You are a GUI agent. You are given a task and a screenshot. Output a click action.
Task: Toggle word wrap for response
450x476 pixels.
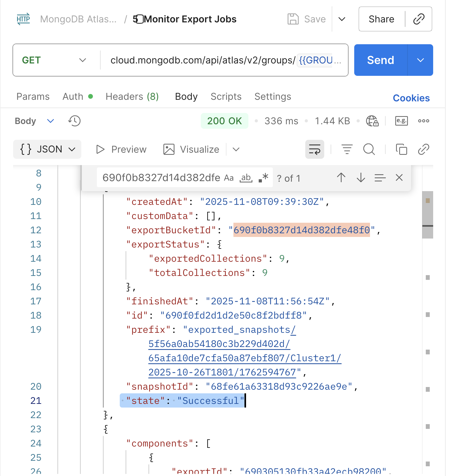click(314, 149)
